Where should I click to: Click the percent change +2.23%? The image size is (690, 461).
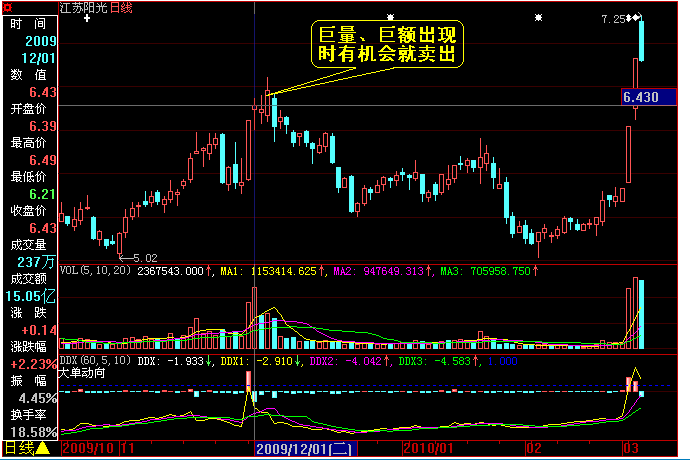pos(34,364)
